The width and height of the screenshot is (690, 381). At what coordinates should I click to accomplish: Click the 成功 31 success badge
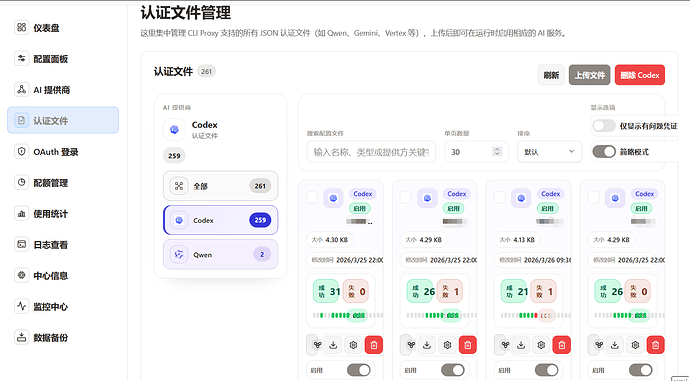(x=327, y=291)
